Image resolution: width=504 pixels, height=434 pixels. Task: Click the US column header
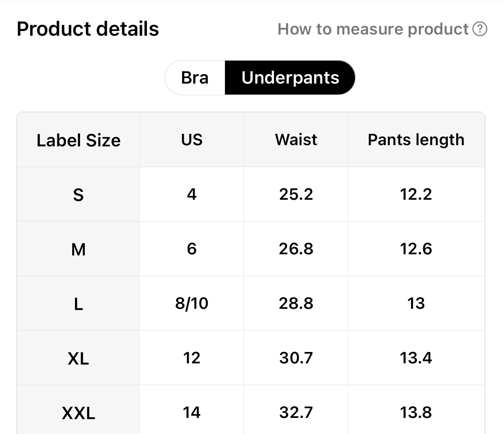192,140
